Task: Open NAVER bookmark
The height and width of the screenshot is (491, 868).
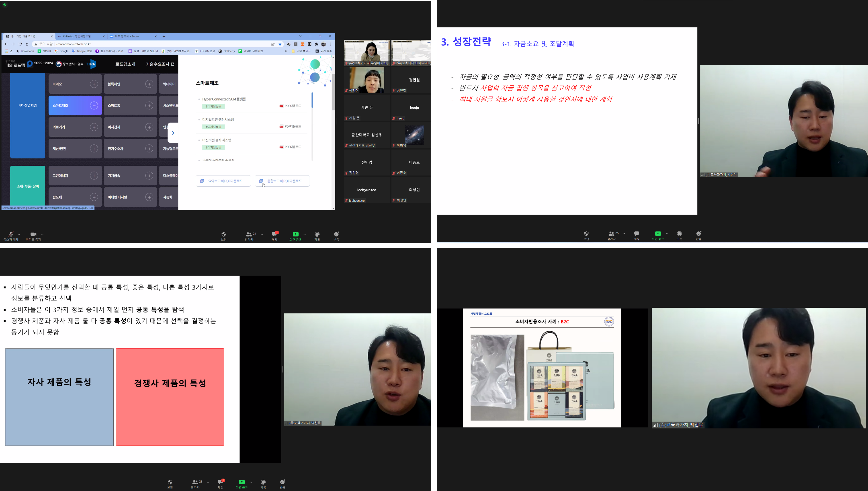Action: (x=44, y=51)
